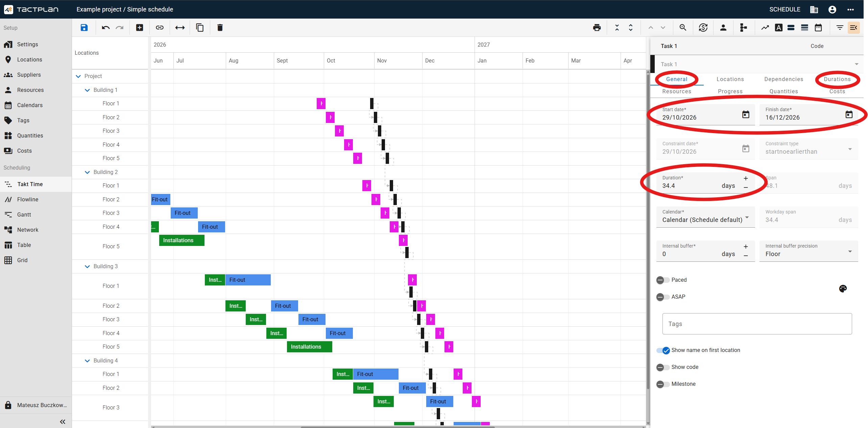Collapse all rows icon in toolbar
This screenshot has height=428, width=868.
pos(617,28)
